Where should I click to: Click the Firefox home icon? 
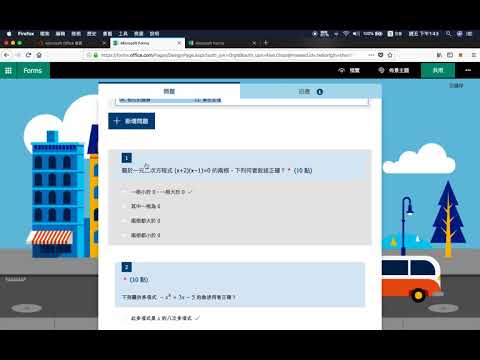[x=39, y=55]
